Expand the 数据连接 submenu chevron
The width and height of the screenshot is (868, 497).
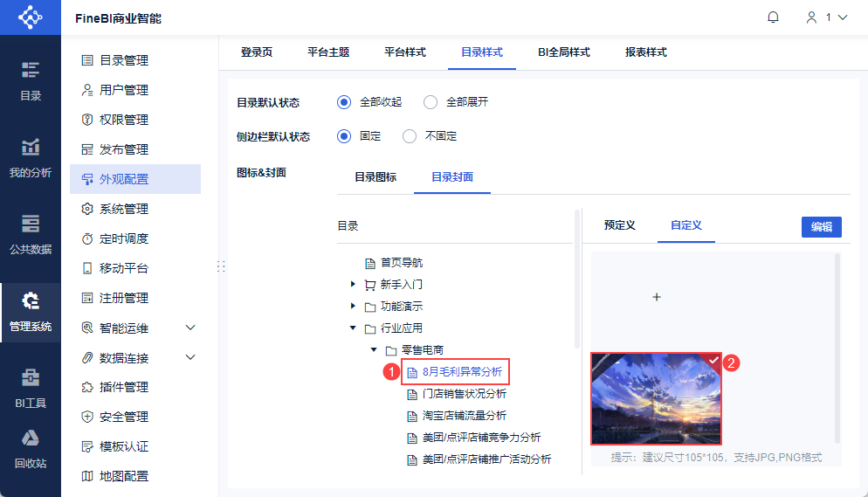[190, 357]
